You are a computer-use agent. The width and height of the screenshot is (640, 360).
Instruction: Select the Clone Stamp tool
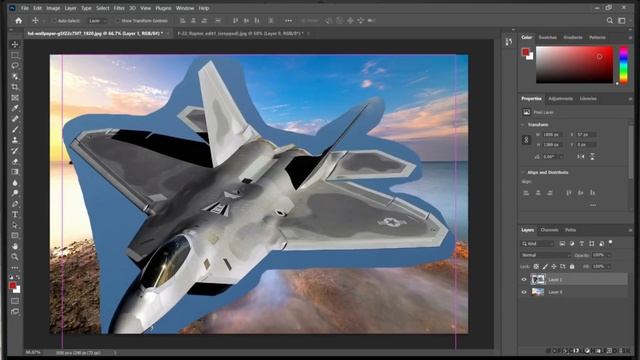[15, 140]
